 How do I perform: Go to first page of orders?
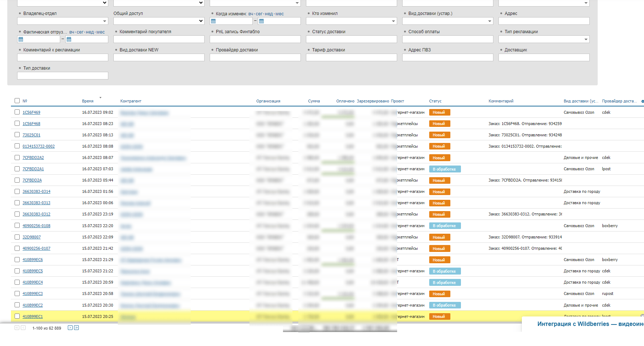tap(17, 328)
